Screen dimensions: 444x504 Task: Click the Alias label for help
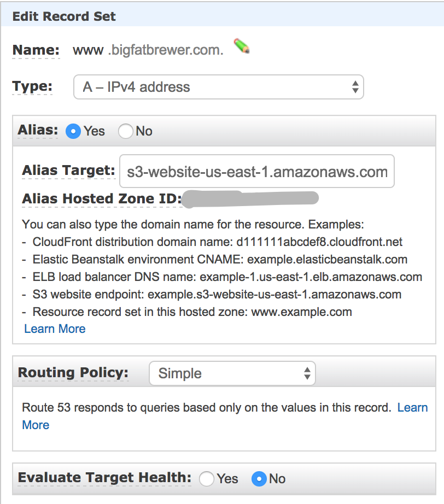click(38, 130)
